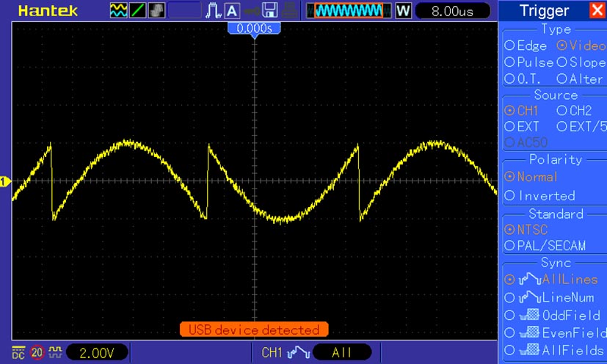Select PAL/SECAM video standard
Screen dimensions: 607x364
coord(509,245)
